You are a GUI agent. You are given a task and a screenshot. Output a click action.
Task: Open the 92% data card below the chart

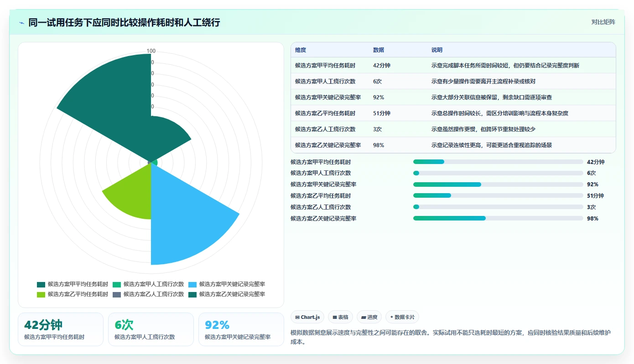point(241,329)
